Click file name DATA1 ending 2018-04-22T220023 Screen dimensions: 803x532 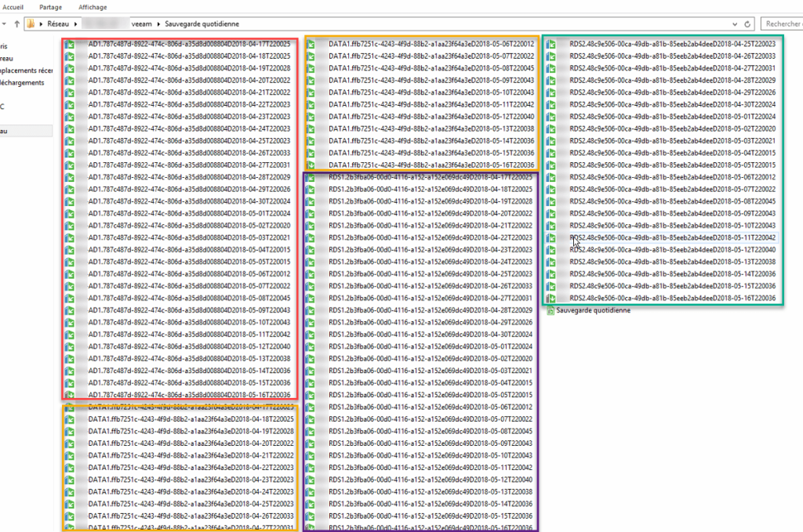pos(191,468)
